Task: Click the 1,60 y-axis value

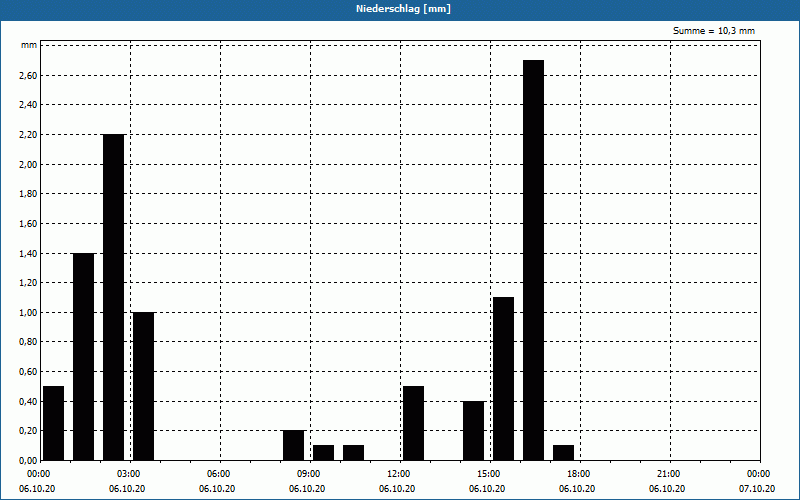Action: click(x=28, y=223)
